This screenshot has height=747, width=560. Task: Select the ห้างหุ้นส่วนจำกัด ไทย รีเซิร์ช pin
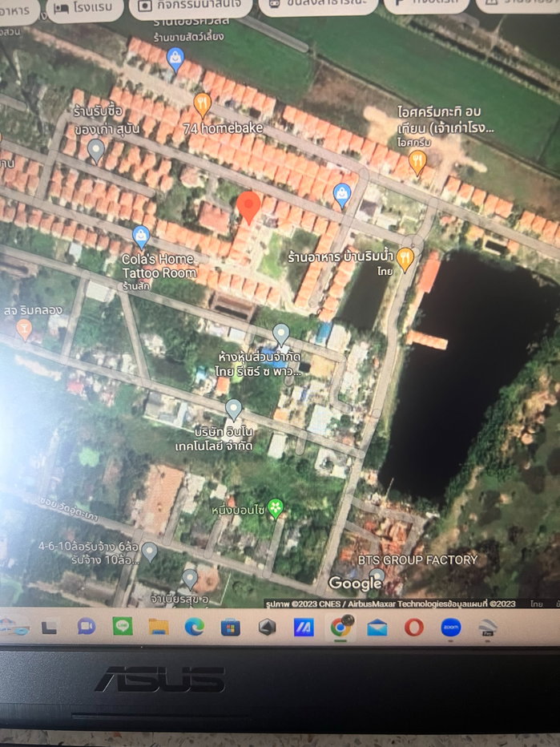(x=281, y=334)
